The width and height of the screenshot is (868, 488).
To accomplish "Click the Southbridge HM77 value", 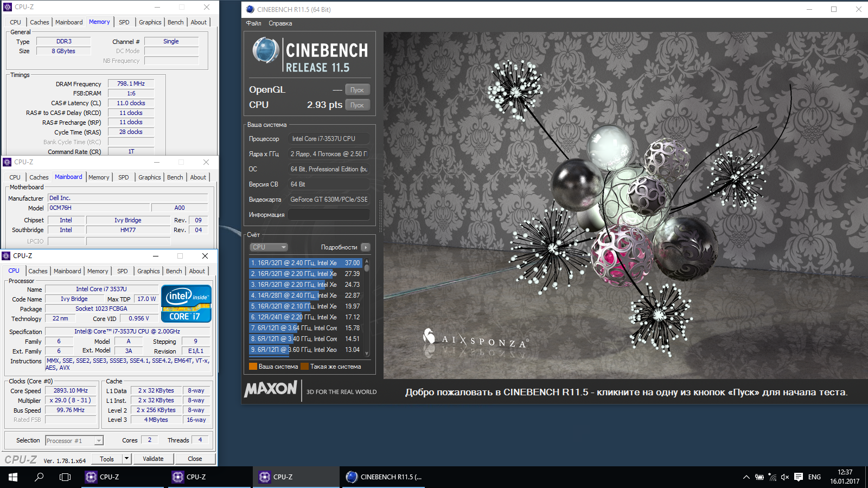I will point(128,230).
